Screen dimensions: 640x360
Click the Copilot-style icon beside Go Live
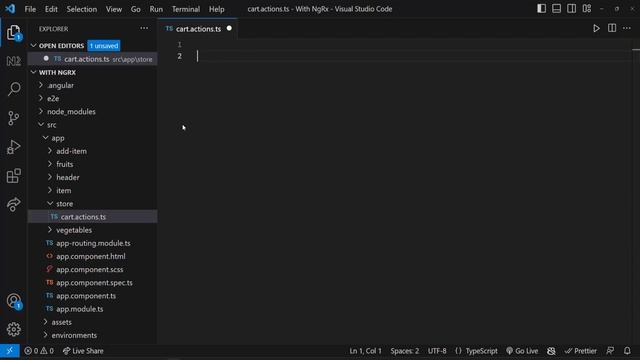tap(551, 351)
